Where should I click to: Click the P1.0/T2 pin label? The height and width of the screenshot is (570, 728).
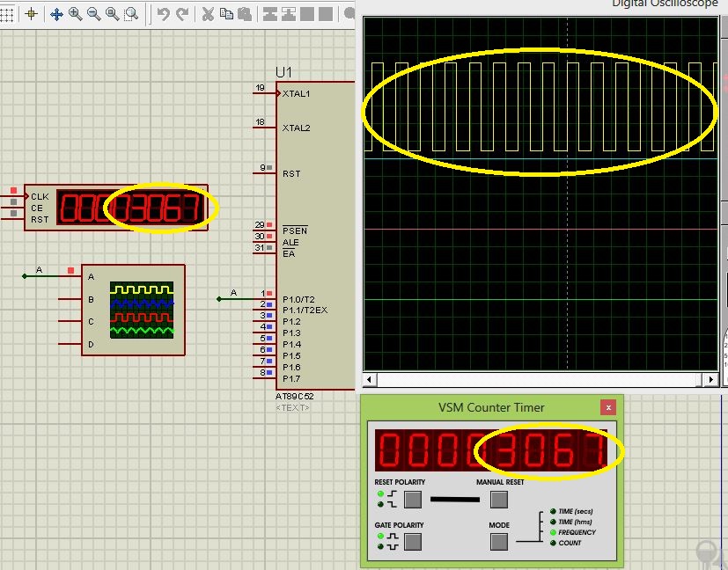[x=298, y=300]
